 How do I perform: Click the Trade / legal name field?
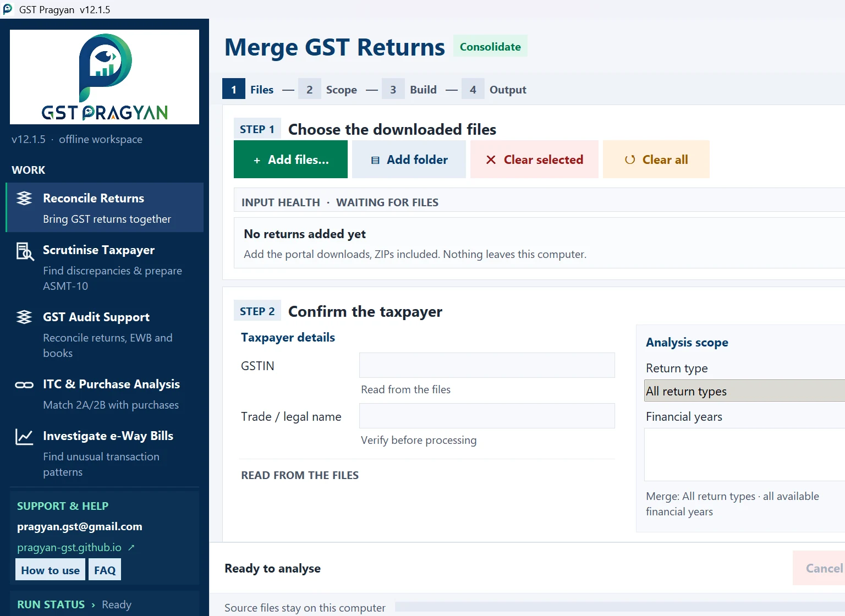pyautogui.click(x=487, y=416)
